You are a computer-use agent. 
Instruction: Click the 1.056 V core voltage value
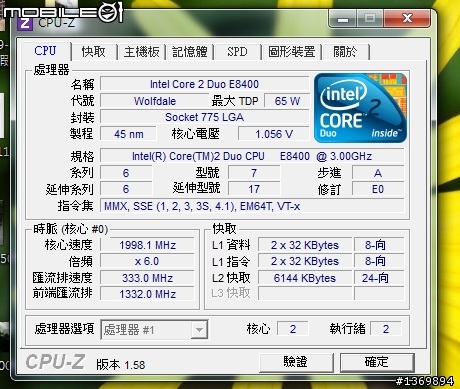[274, 134]
